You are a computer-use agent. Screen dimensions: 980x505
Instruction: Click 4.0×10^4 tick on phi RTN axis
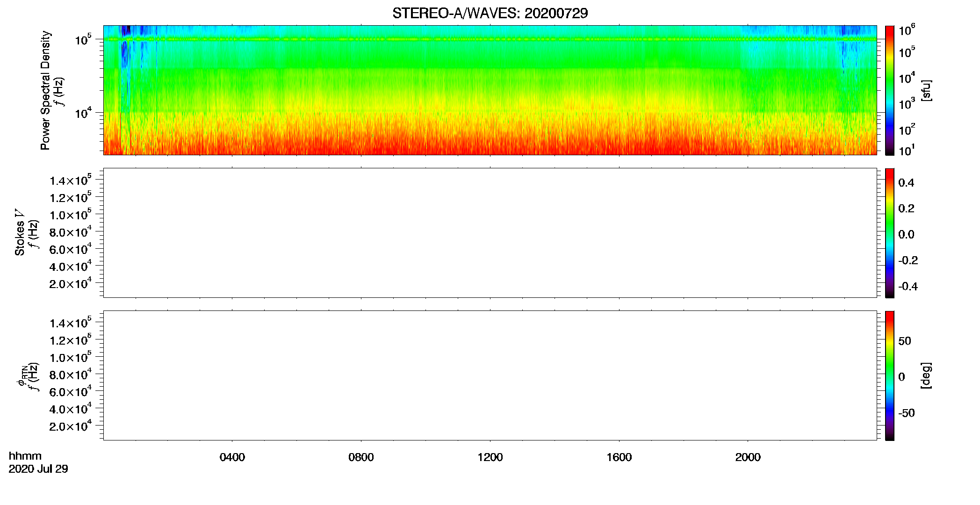click(71, 409)
